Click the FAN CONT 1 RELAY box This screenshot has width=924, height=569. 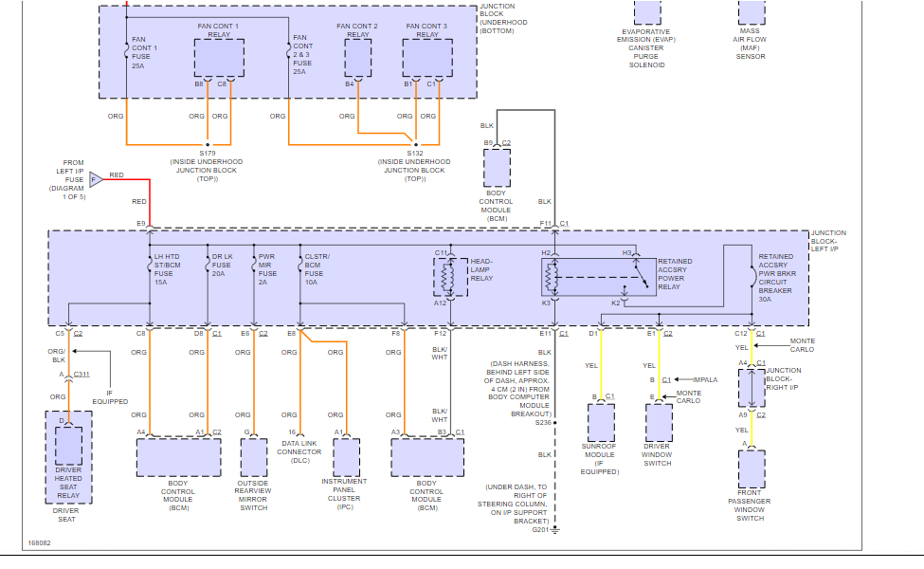219,58
